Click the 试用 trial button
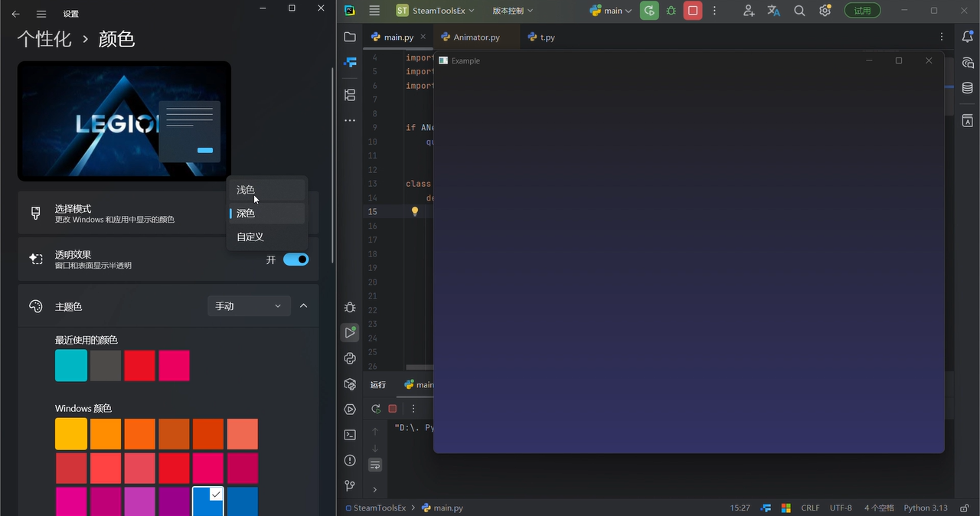Screen dimensions: 980x516 [x=862, y=11]
